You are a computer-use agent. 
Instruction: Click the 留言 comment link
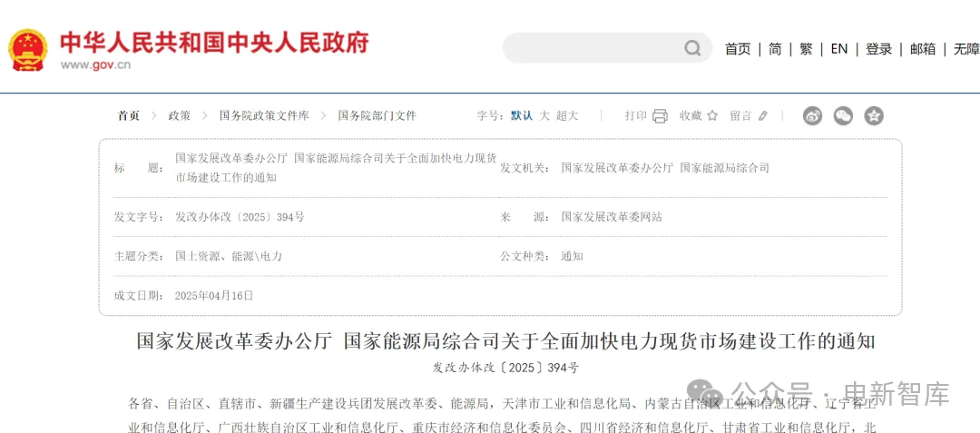pos(740,115)
